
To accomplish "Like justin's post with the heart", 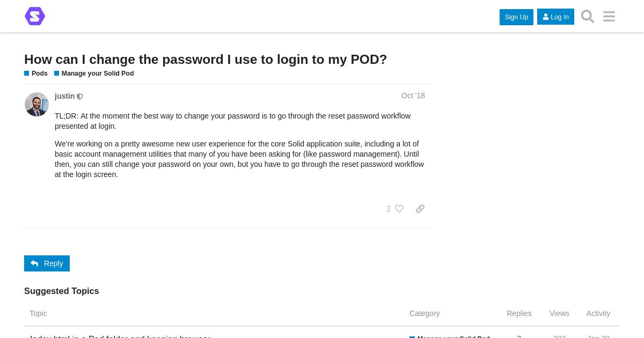I will point(399,209).
